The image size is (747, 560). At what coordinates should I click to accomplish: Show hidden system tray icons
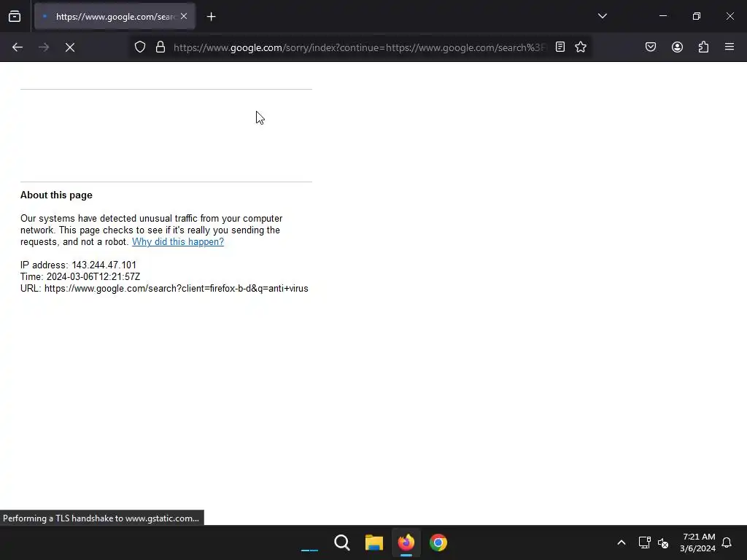[622, 542]
